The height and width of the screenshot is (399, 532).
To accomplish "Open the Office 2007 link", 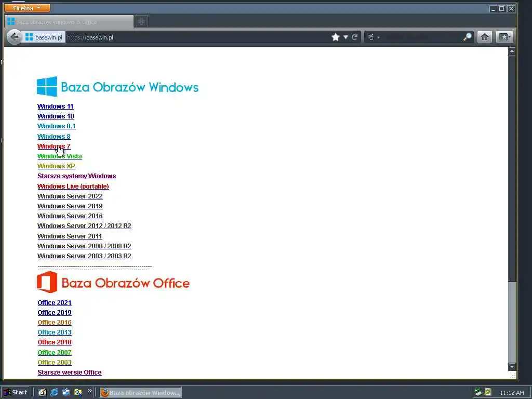I will tap(55, 353).
